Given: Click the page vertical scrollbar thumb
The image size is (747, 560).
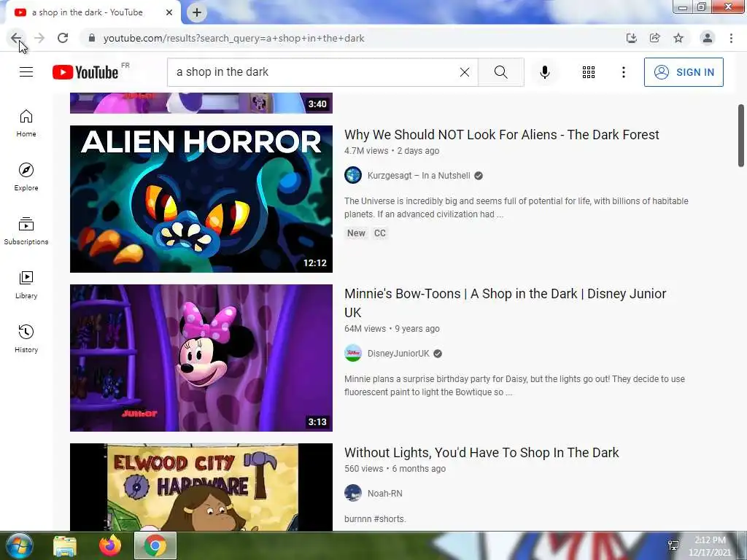Looking at the screenshot, I should pos(741,135).
